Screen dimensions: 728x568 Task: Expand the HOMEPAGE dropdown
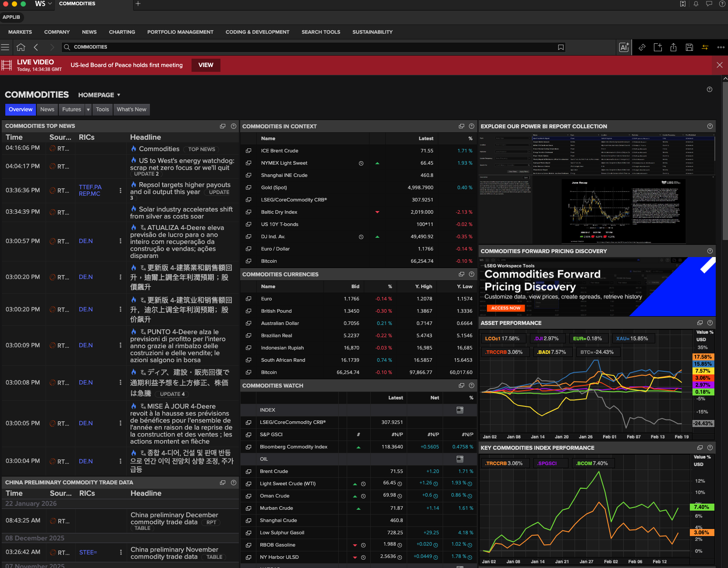99,95
